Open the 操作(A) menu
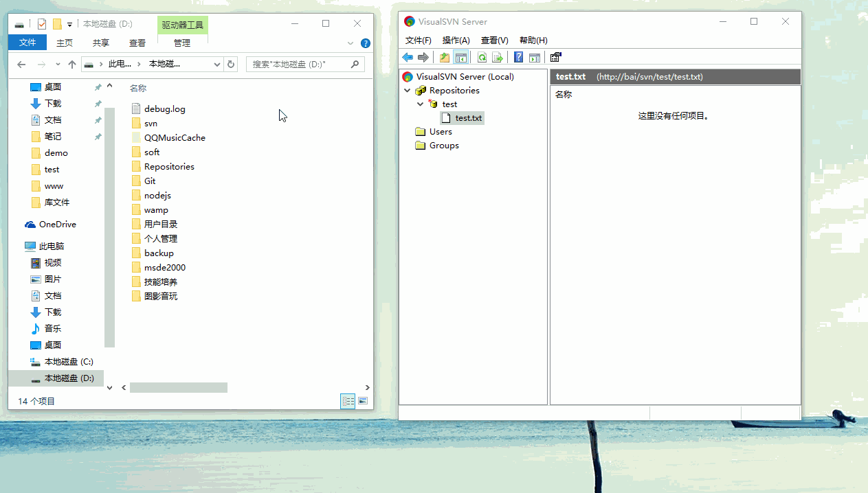Viewport: 868px width, 493px height. click(x=456, y=41)
